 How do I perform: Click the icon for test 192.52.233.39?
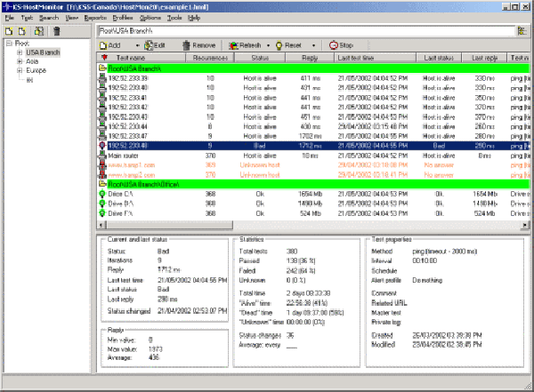pos(102,77)
